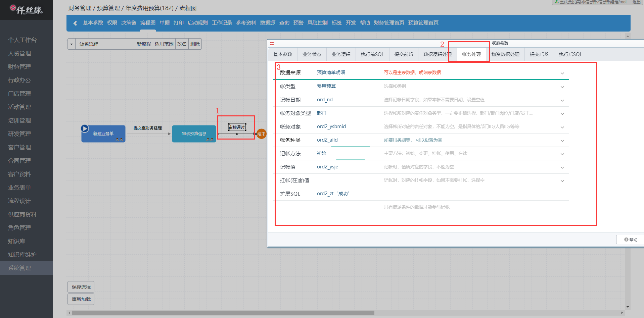Click the 帮助 button with info icon
Image resolution: width=644 pixels, height=318 pixels.
click(630, 240)
